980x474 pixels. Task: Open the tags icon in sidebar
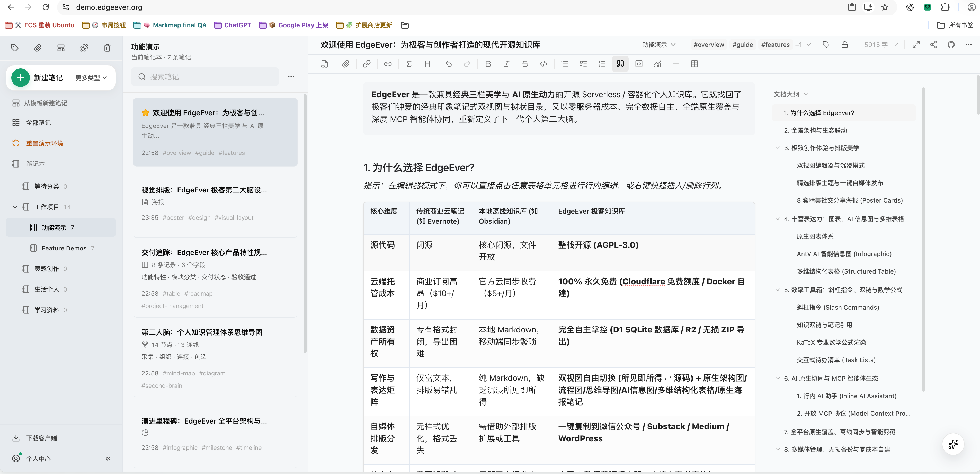[x=14, y=48]
